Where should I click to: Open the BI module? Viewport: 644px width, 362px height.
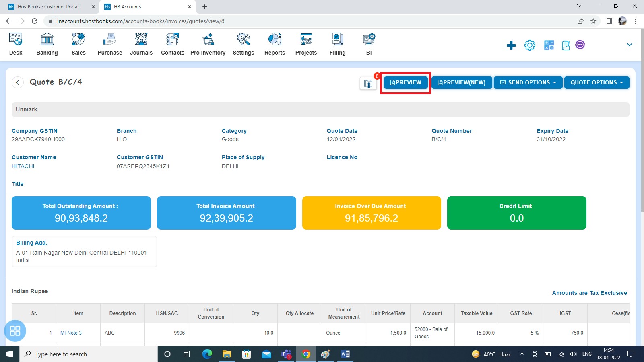[369, 44]
